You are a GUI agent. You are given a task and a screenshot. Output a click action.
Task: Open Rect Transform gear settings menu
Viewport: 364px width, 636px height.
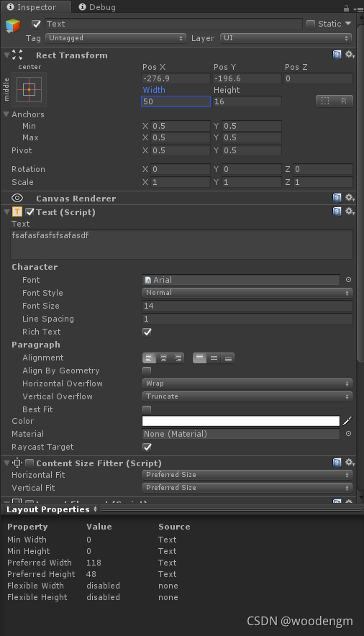[350, 55]
